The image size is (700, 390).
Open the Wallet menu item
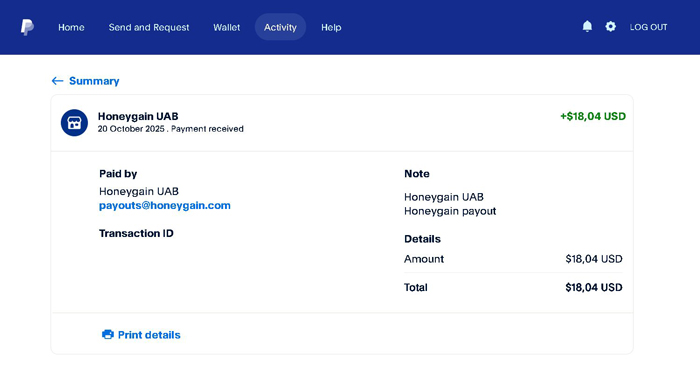(x=226, y=27)
